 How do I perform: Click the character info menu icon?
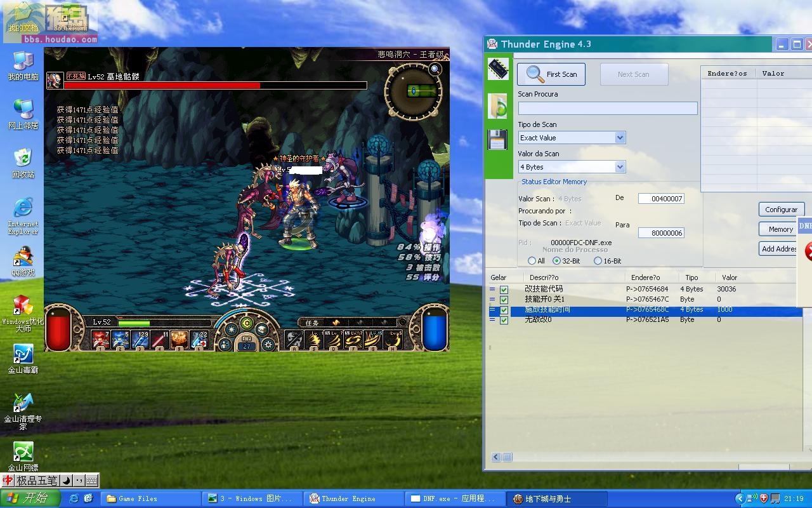[225, 345]
